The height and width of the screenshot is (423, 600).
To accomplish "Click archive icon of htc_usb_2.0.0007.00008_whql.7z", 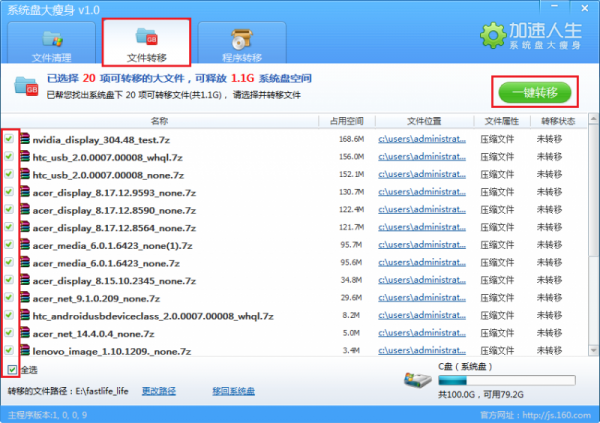I will coord(25,156).
